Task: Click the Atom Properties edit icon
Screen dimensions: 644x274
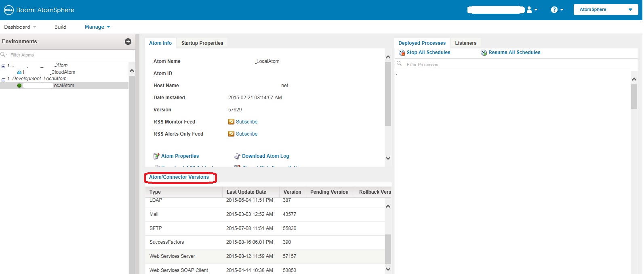Action: [156, 156]
